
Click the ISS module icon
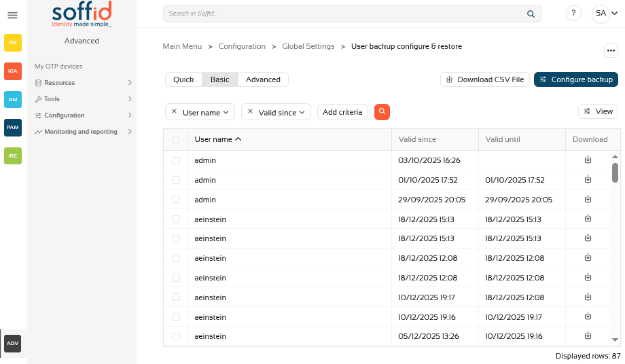pos(13,43)
